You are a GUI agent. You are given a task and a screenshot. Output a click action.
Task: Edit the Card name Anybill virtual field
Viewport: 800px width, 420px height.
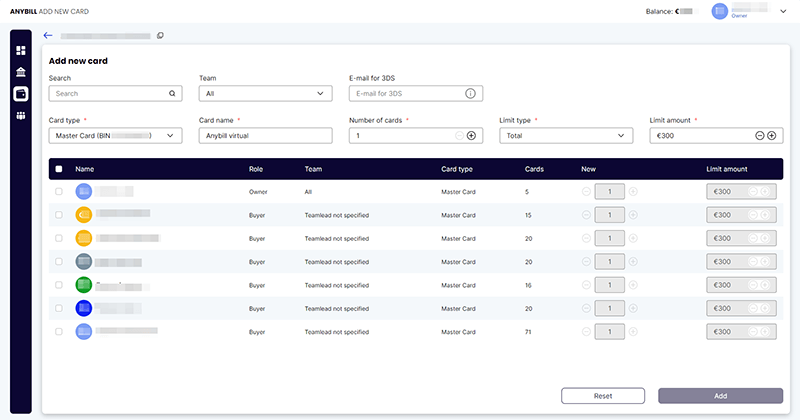(x=265, y=136)
